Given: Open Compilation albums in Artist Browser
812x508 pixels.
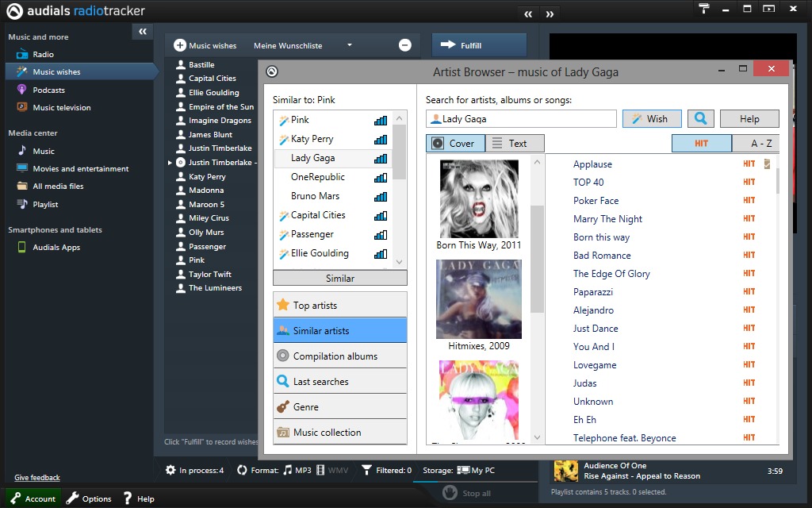Looking at the screenshot, I should click(x=340, y=356).
